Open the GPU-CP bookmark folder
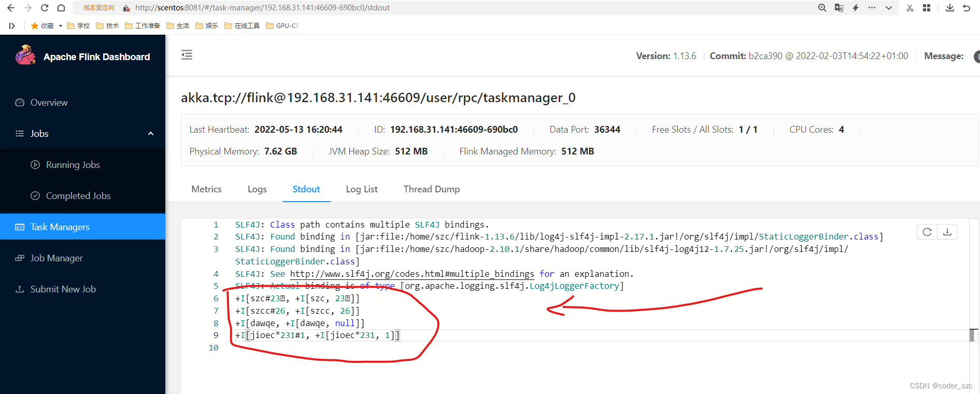 point(282,26)
